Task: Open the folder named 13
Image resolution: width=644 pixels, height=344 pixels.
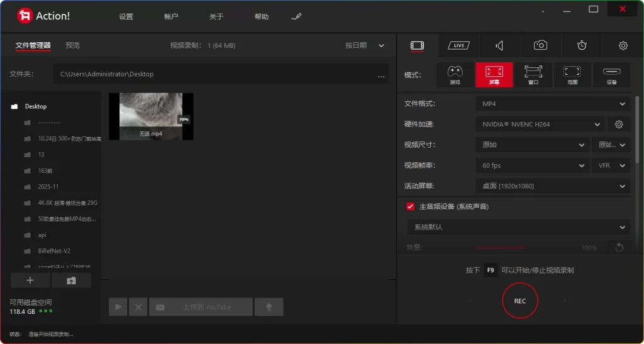Action: tap(41, 155)
